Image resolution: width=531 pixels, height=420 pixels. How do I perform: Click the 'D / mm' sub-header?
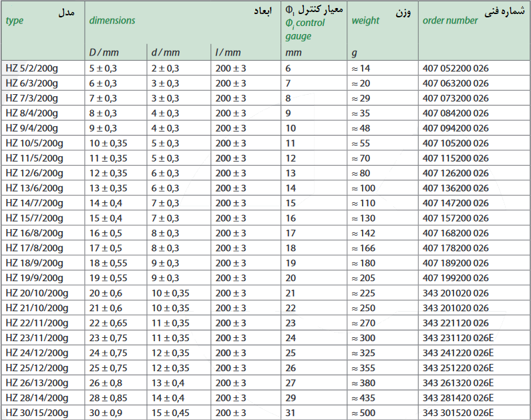(104, 53)
